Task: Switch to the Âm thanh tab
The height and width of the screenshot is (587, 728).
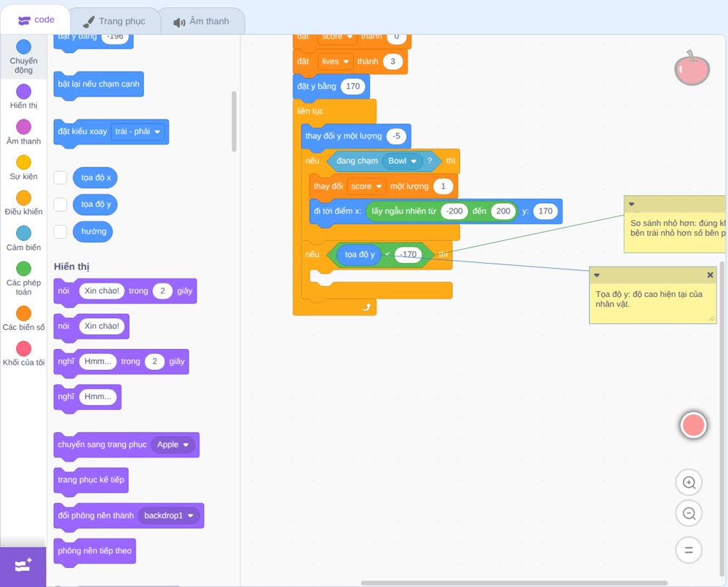Action: [x=202, y=21]
